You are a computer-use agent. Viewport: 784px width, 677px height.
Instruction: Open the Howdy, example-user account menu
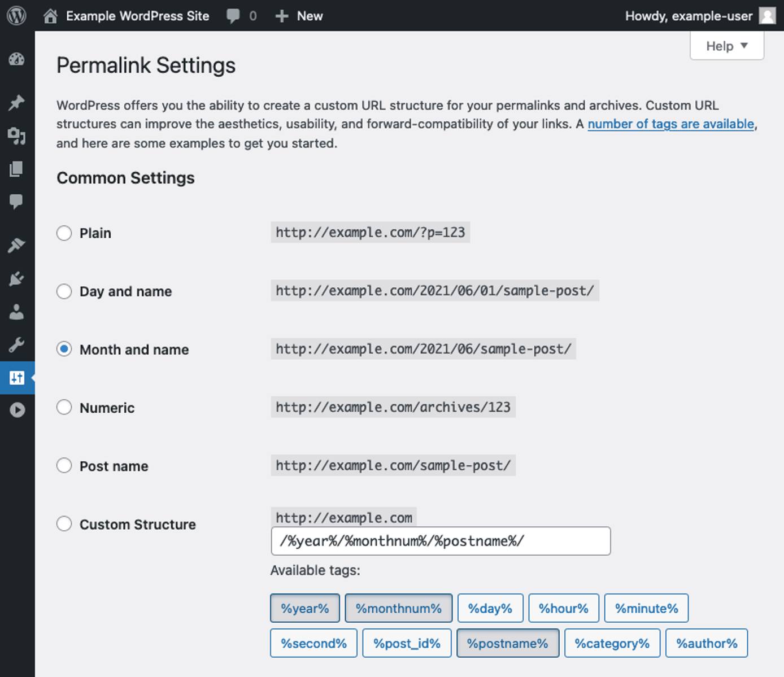tap(690, 16)
